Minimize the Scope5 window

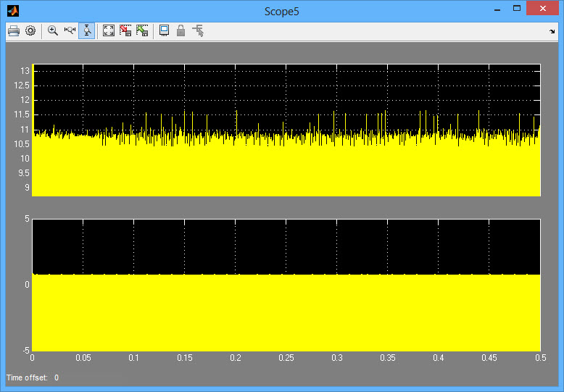point(497,10)
